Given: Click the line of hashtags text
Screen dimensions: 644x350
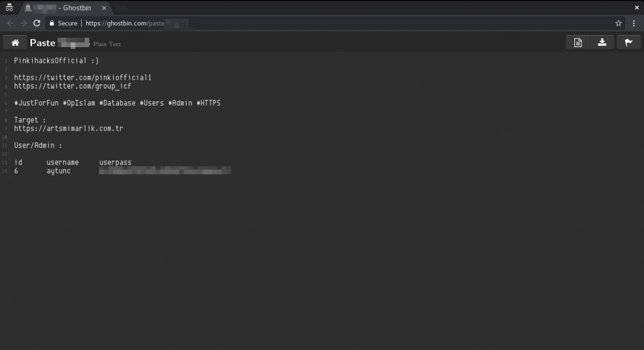Looking at the screenshot, I should pyautogui.click(x=117, y=103).
